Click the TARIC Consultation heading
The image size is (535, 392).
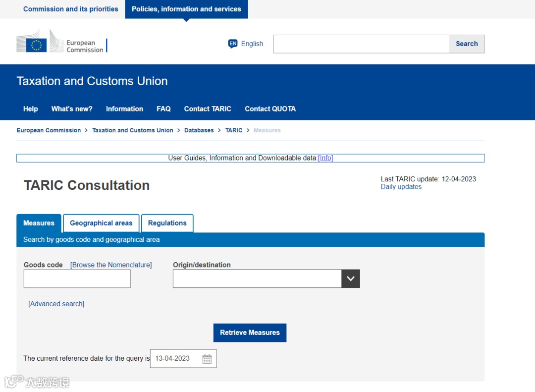(x=87, y=185)
